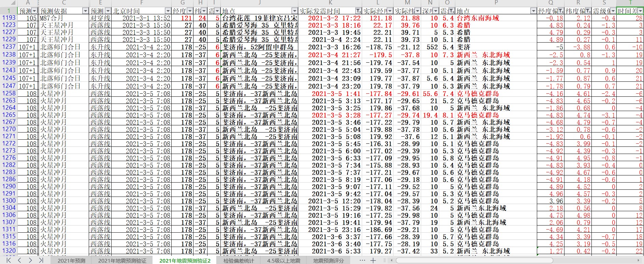Jump to the first sheet with navigation arrow
The width and height of the screenshot is (644, 264).
[9, 260]
